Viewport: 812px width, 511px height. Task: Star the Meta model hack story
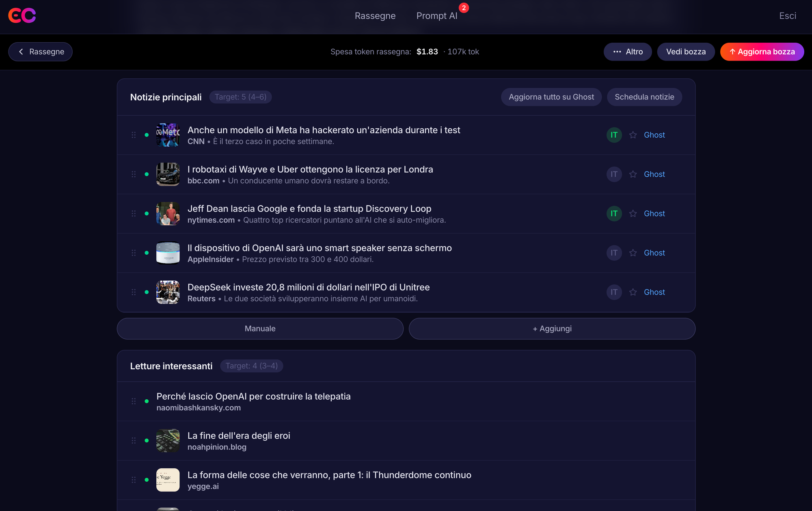(633, 135)
